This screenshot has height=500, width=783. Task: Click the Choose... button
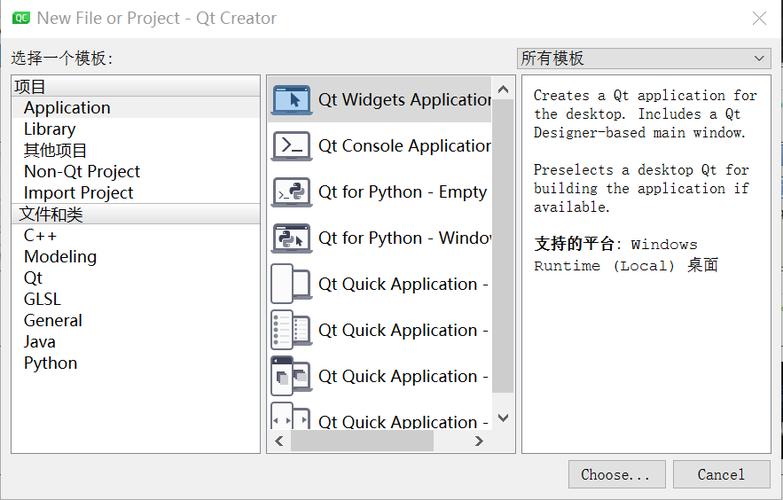[617, 474]
